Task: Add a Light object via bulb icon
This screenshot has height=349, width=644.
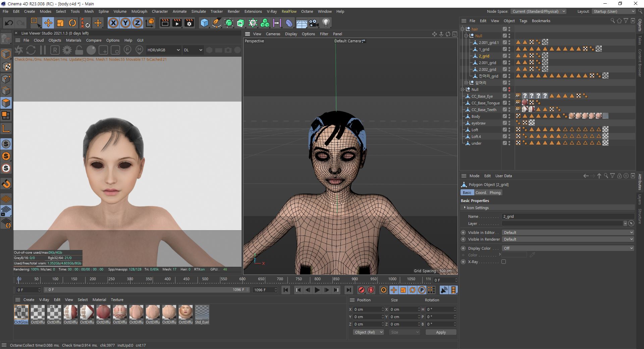Action: click(326, 23)
